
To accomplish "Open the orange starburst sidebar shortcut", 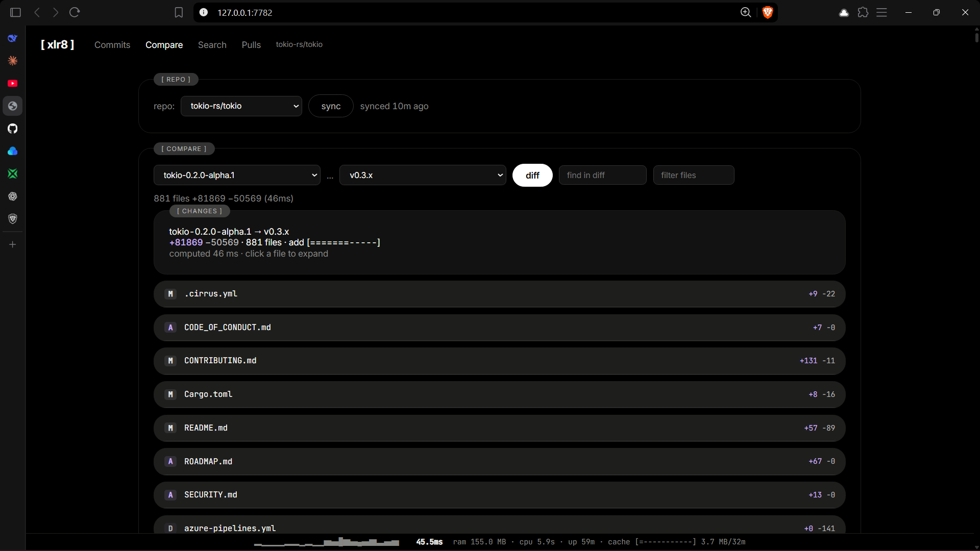I will click(13, 61).
